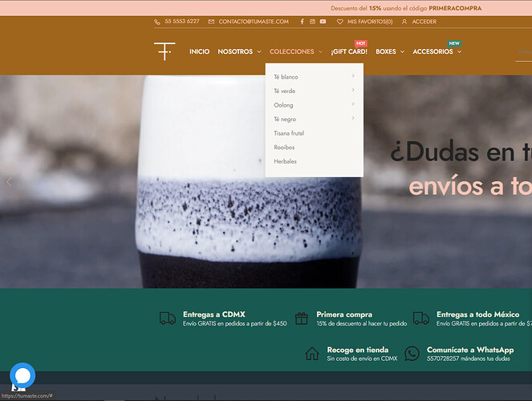Open the YouTube social icon

(x=323, y=22)
